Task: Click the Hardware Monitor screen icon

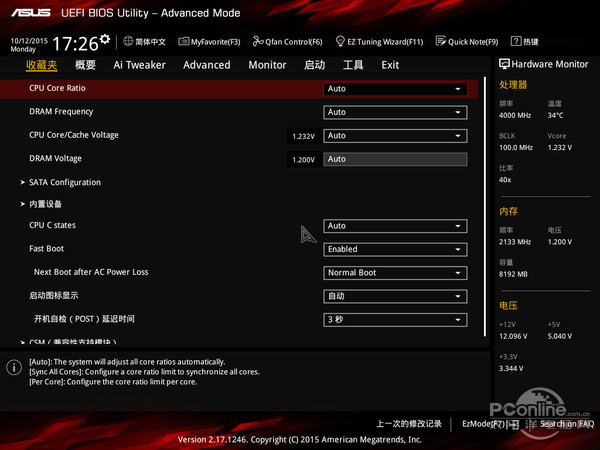Action: (x=504, y=64)
